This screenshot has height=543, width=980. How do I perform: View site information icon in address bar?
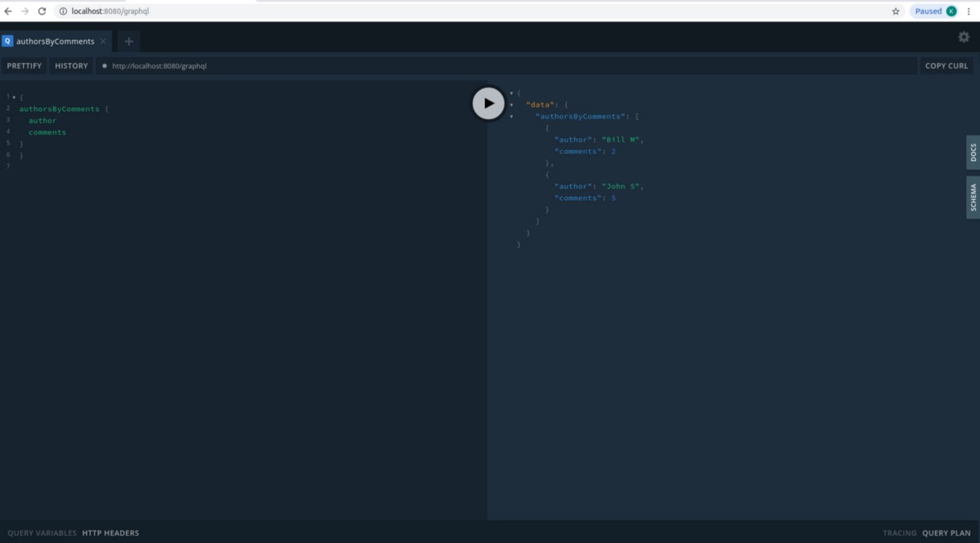pos(63,11)
